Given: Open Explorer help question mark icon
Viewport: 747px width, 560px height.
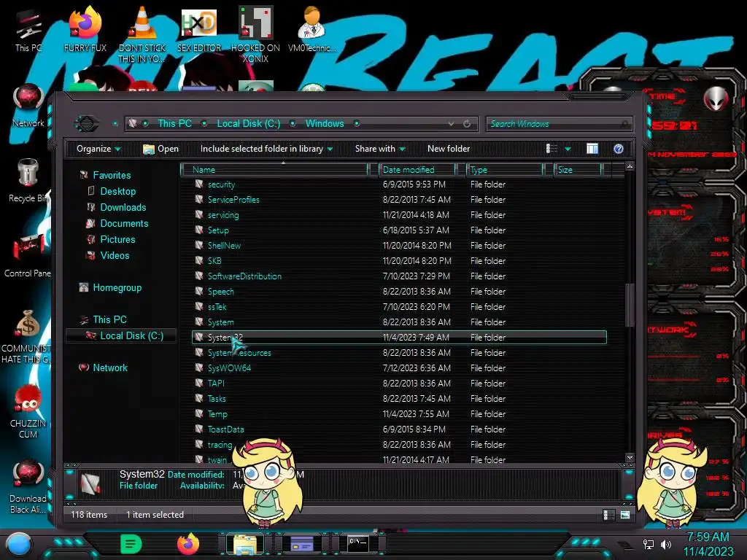Looking at the screenshot, I should (619, 149).
